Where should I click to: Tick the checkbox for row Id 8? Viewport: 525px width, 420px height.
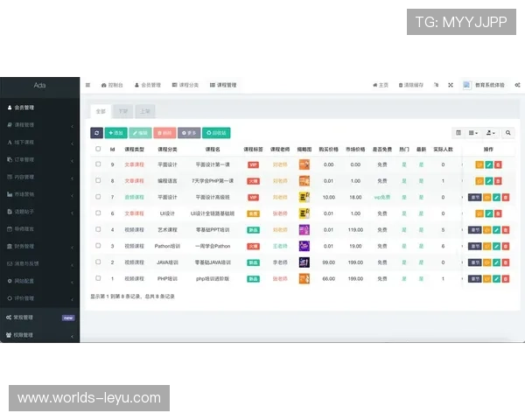pyautogui.click(x=98, y=180)
